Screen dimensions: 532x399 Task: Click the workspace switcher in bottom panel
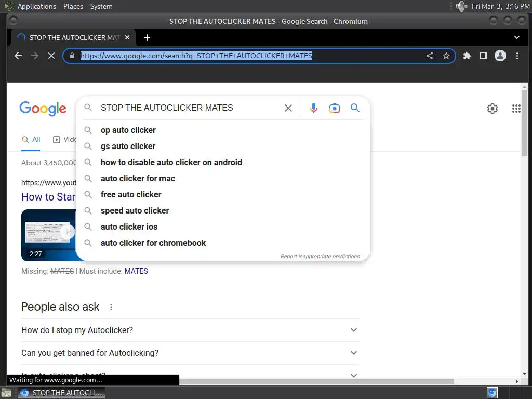492,393
